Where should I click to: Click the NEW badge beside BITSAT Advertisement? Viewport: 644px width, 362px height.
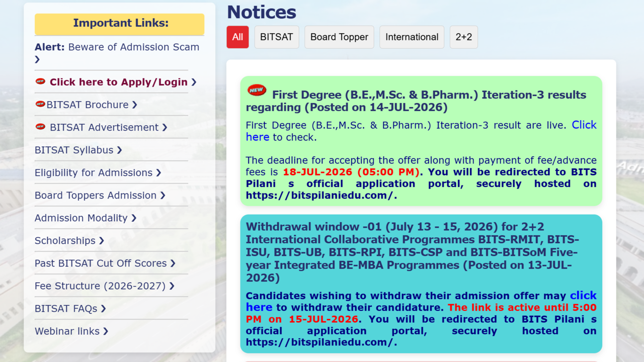(40, 127)
